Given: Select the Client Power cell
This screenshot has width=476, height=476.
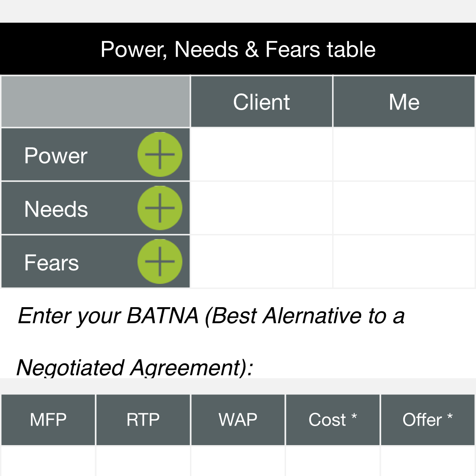Looking at the screenshot, I should click(261, 154).
